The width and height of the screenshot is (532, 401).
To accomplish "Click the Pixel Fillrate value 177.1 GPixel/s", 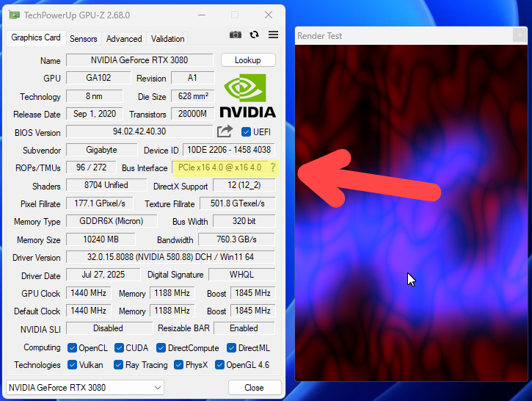I will coord(100,203).
